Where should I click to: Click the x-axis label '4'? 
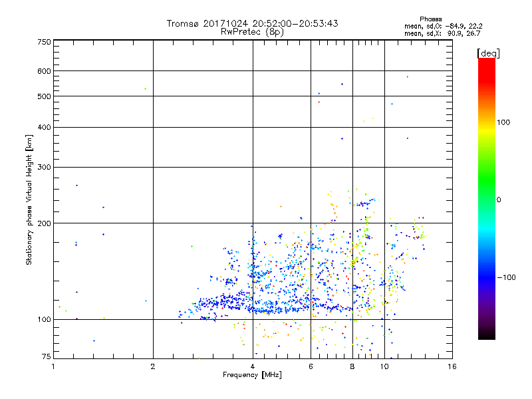pyautogui.click(x=253, y=366)
